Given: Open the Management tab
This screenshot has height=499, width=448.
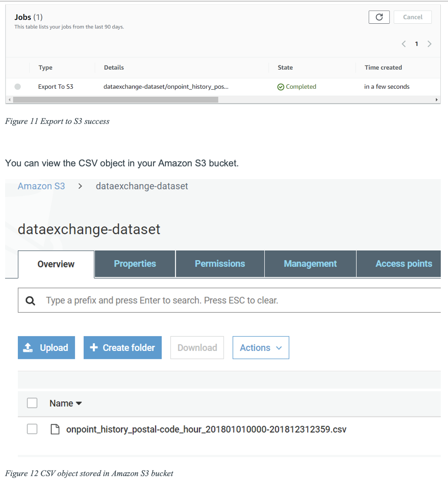Looking at the screenshot, I should pos(310,264).
